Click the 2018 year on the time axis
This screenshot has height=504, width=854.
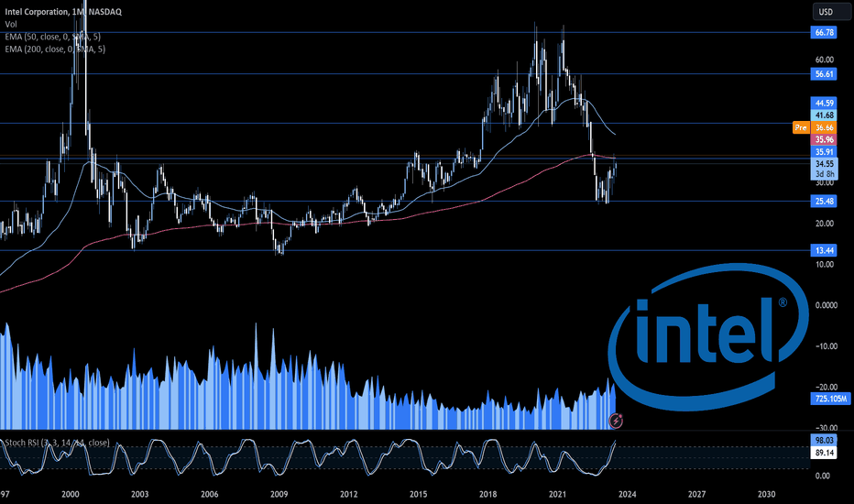pyautogui.click(x=488, y=494)
